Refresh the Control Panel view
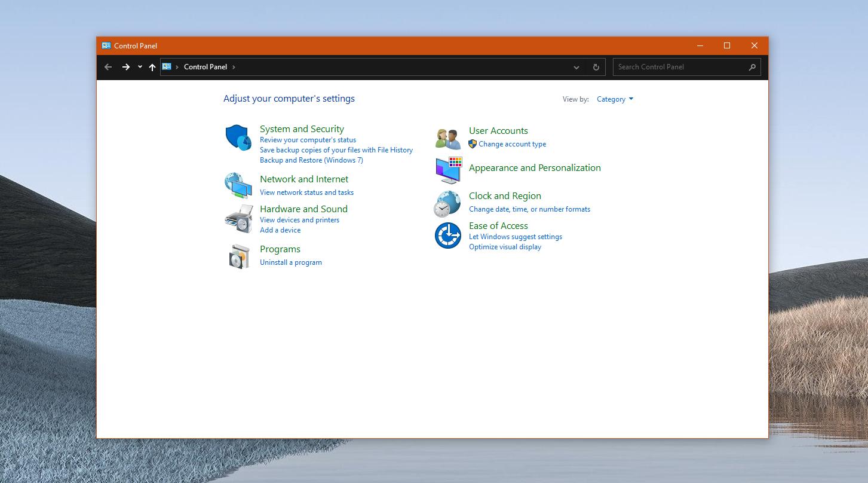 [x=596, y=67]
